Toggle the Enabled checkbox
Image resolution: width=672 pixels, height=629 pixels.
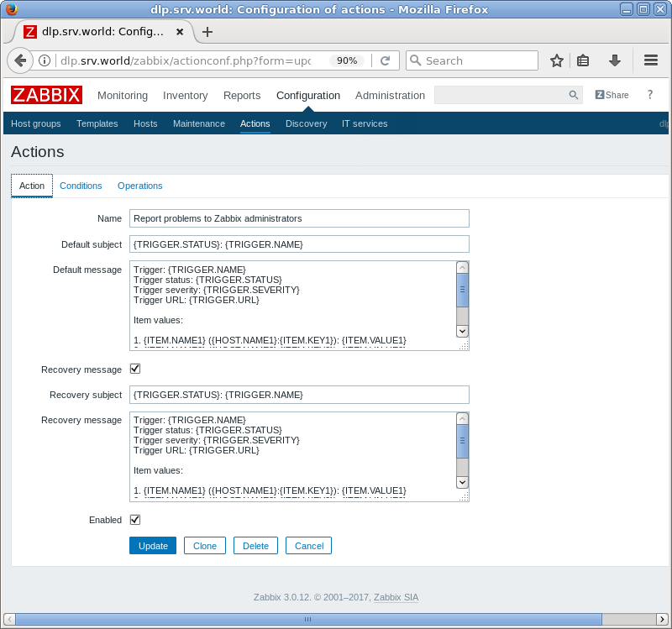(x=135, y=520)
